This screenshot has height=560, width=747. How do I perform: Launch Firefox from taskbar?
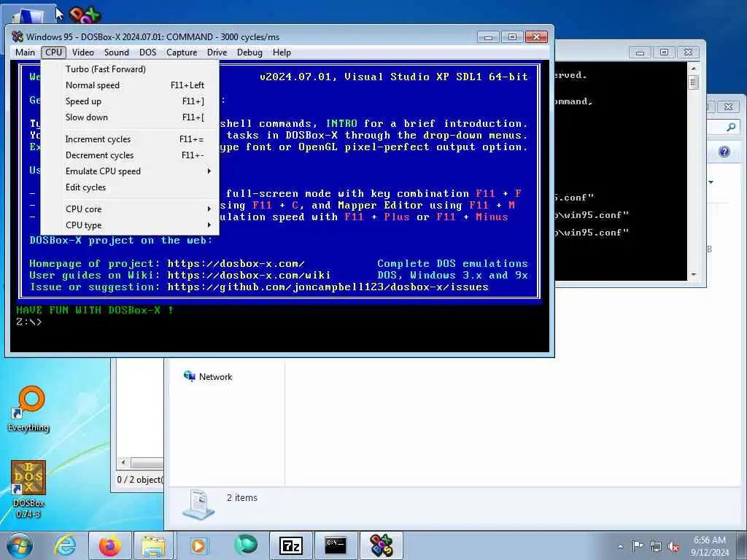110,545
